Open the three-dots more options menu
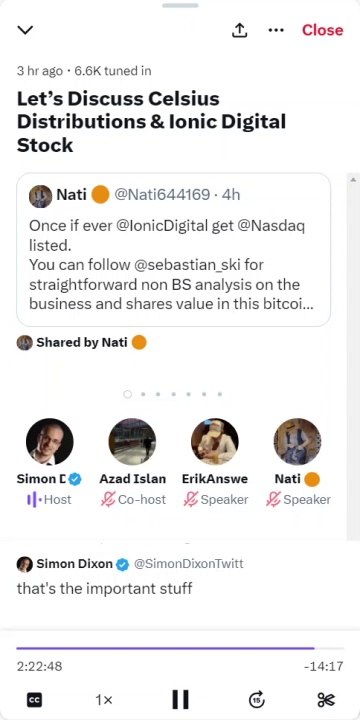Screen dimensions: 360x720 [x=276, y=30]
